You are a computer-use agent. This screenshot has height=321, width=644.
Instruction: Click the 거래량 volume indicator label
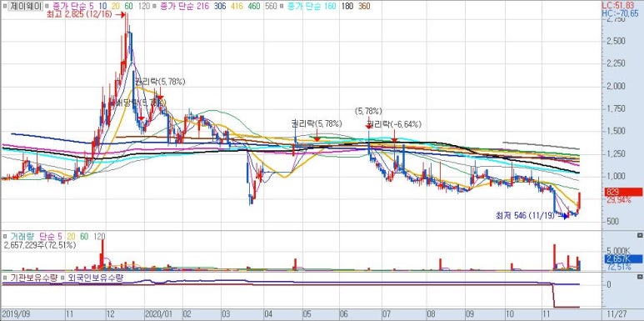pyautogui.click(x=22, y=236)
